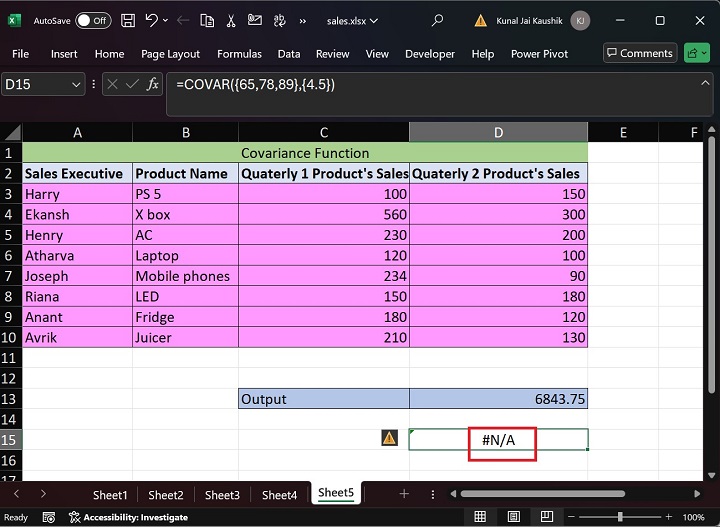
Task: Show more quick access toolbar commands
Action: coord(303,20)
